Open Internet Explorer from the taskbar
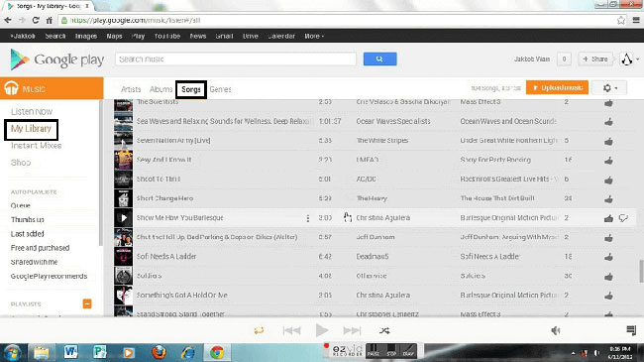Screen dimensions: 644x362 pyautogui.click(x=188, y=352)
